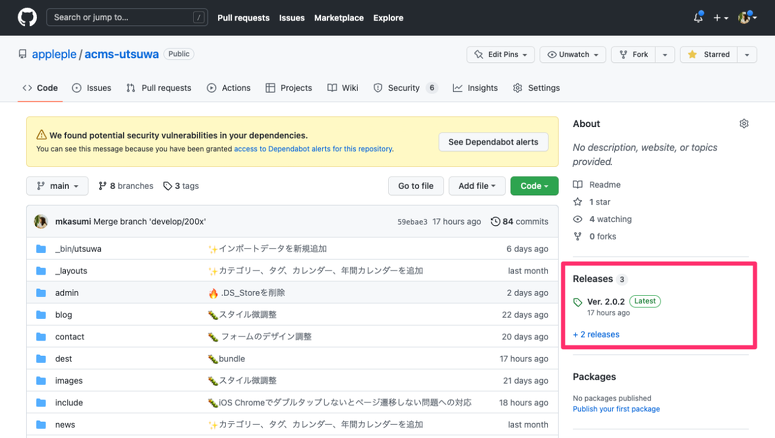
Task: Click the commit history clock icon
Action: point(495,221)
